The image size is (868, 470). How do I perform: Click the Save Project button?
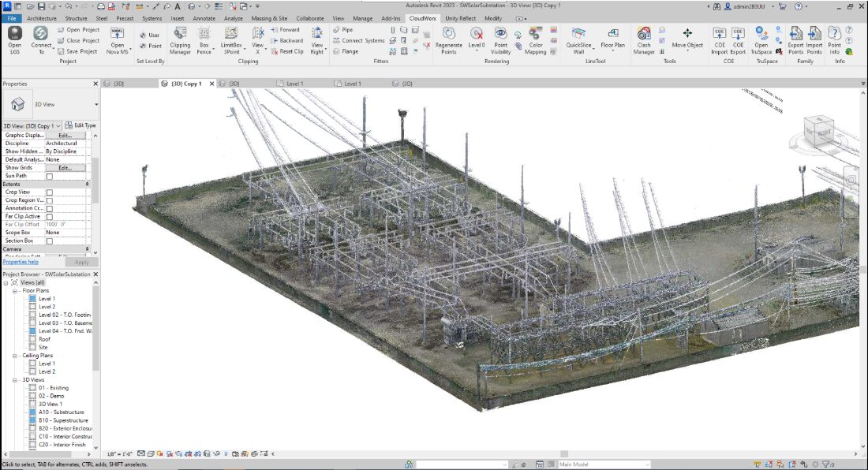pyautogui.click(x=77, y=51)
